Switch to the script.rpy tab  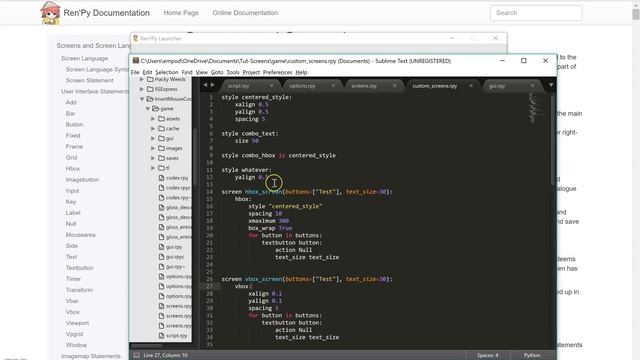click(239, 86)
